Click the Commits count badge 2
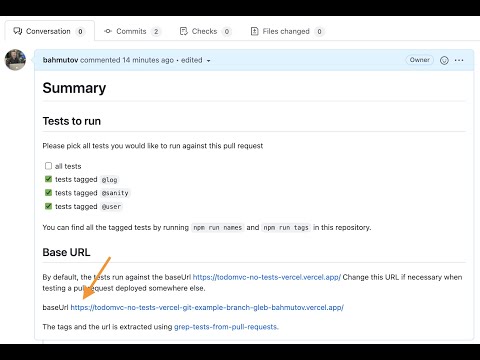Image resolution: width=480 pixels, height=360 pixels. tap(156, 32)
